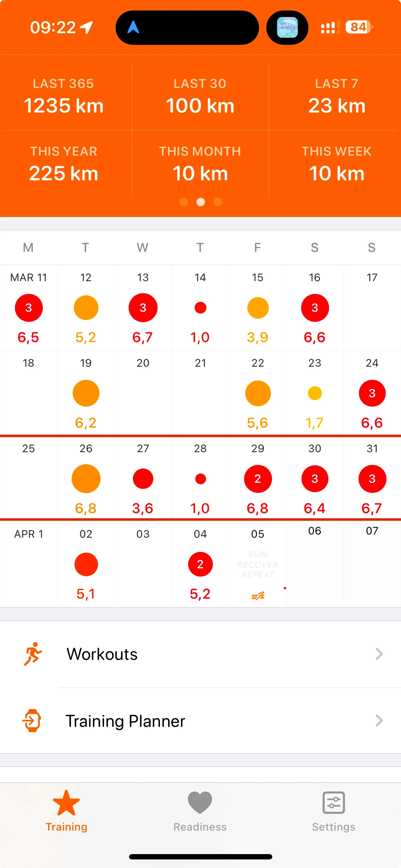Viewport: 401px width, 868px height.
Task: Tap the planned run icon on April 05
Action: [x=258, y=595]
